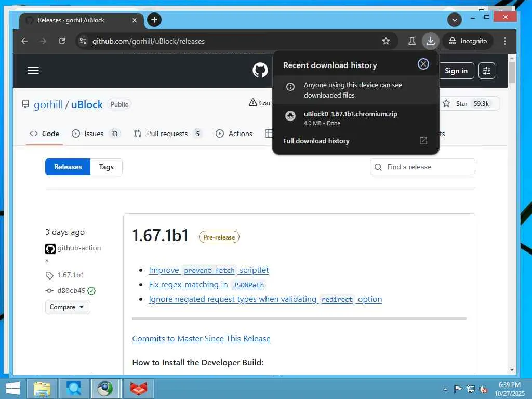Open site information icon in address bar
Viewport: 532px width, 399px height.
tap(83, 41)
